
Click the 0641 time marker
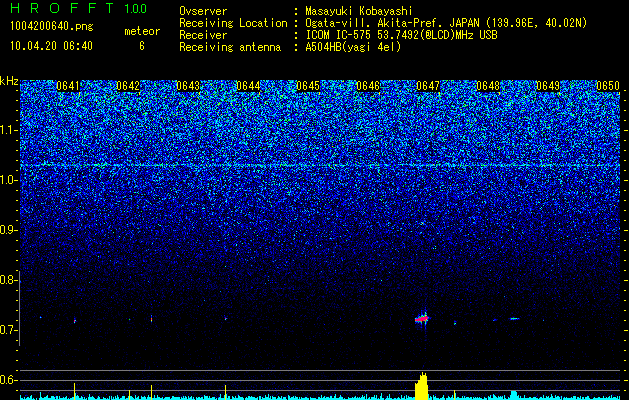pyautogui.click(x=68, y=86)
